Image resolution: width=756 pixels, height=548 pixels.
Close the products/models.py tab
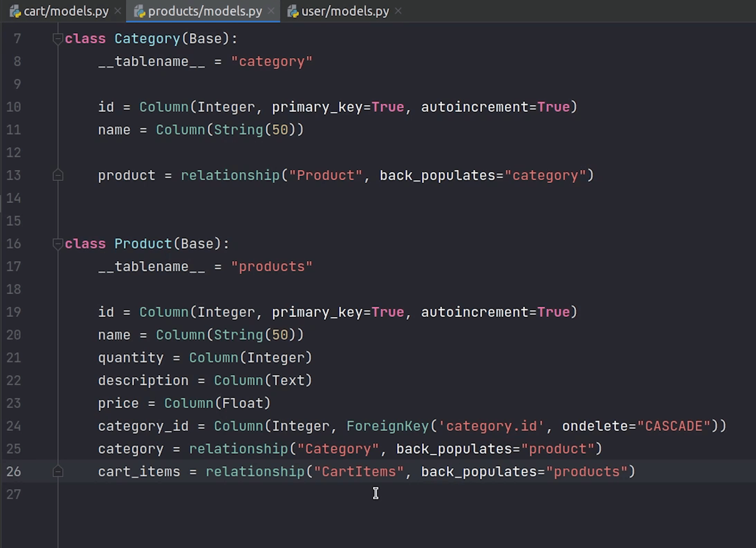tap(271, 11)
